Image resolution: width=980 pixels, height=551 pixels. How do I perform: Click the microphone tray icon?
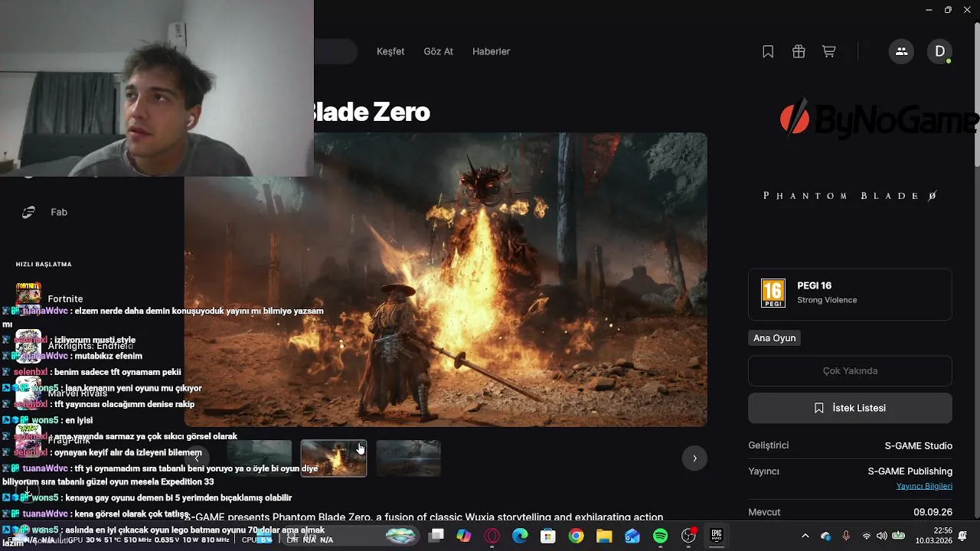[846, 536]
